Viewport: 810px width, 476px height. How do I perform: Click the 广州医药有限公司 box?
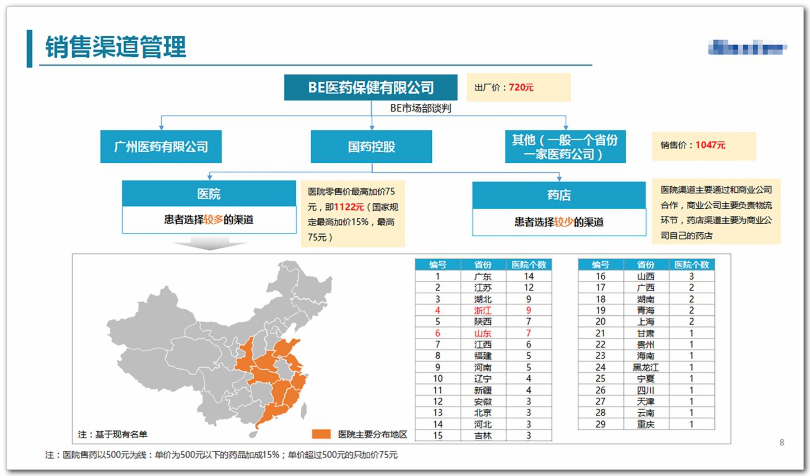coord(161,147)
